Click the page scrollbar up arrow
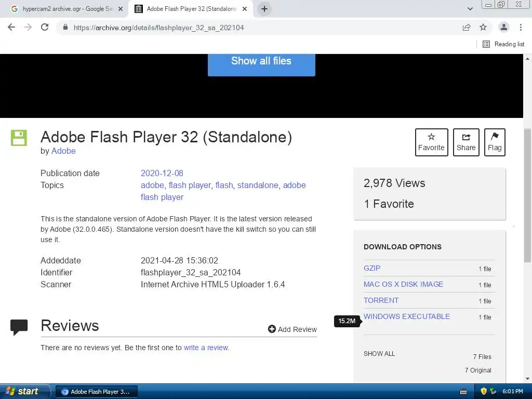Screen dimensions: 532x399 tap(527, 59)
